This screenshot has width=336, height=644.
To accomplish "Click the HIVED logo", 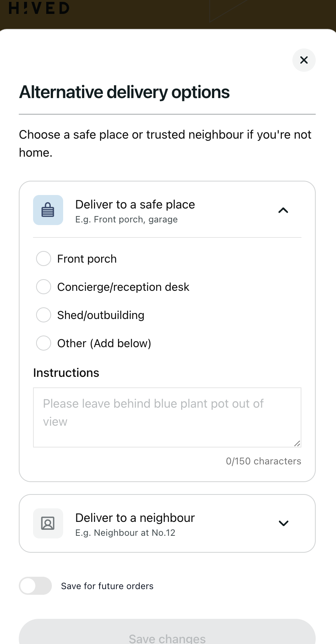I will pyautogui.click(x=39, y=8).
